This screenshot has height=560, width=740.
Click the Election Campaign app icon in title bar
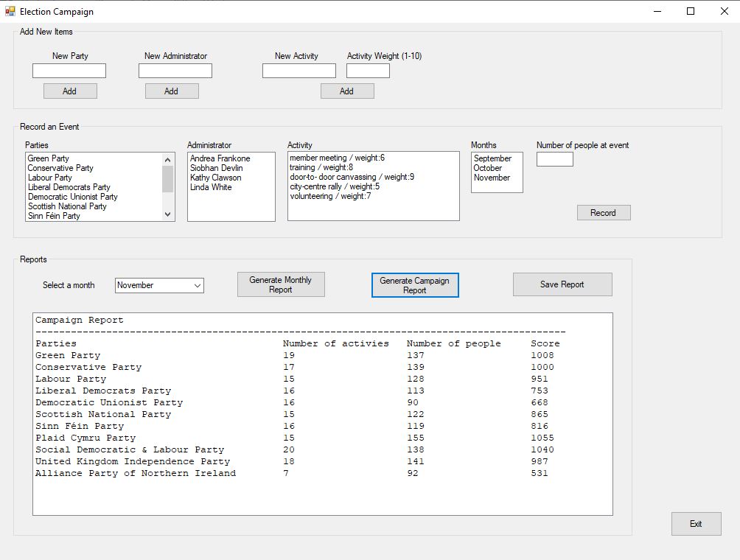click(x=10, y=11)
